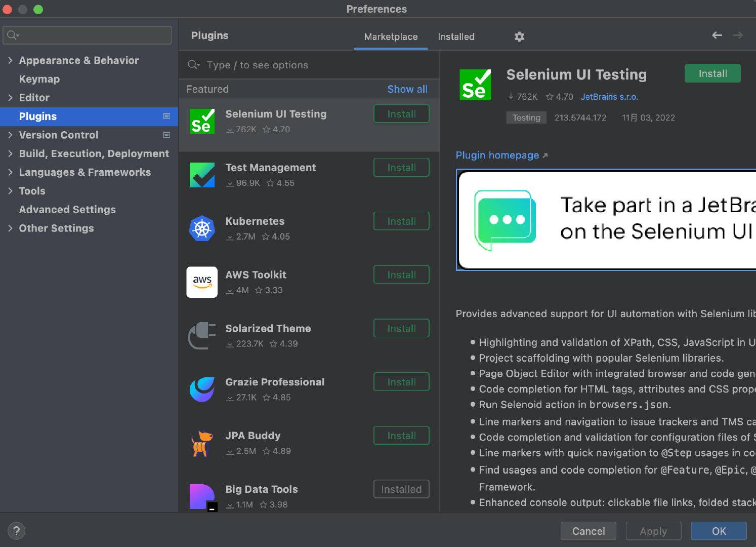Click the Installed button for Big Data Tools
Screen dimensions: 756x547
401,489
